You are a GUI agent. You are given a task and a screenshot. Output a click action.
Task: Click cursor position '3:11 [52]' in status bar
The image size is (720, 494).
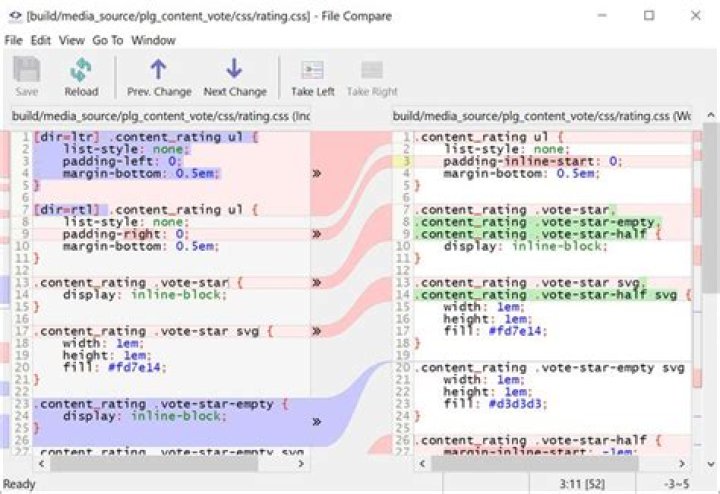click(x=582, y=484)
